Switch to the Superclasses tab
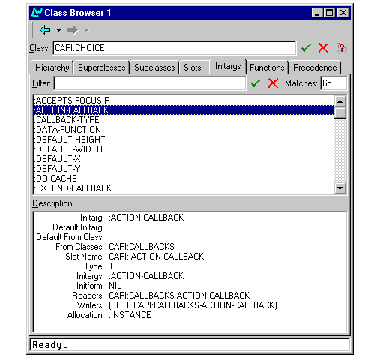The image size is (381, 360). 102,68
